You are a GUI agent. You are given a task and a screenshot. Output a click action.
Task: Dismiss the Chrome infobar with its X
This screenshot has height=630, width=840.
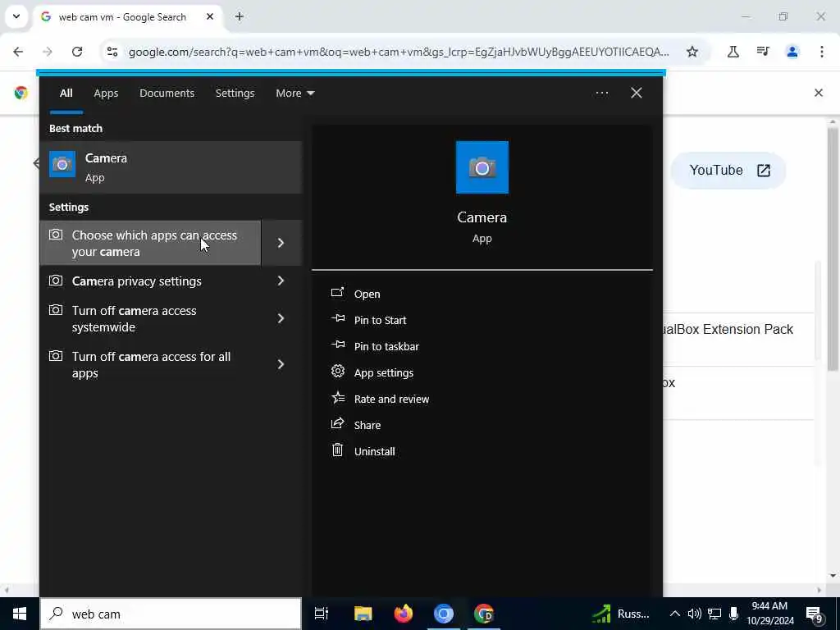pos(819,93)
